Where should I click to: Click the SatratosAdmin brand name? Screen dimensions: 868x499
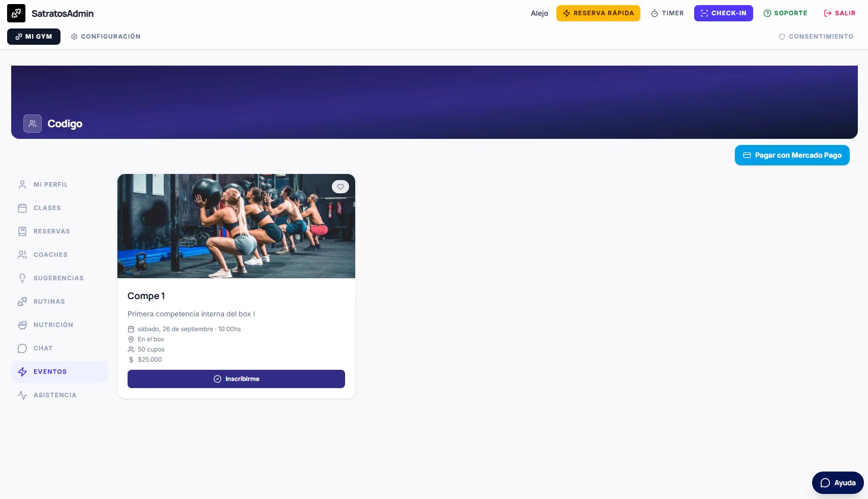(x=63, y=14)
